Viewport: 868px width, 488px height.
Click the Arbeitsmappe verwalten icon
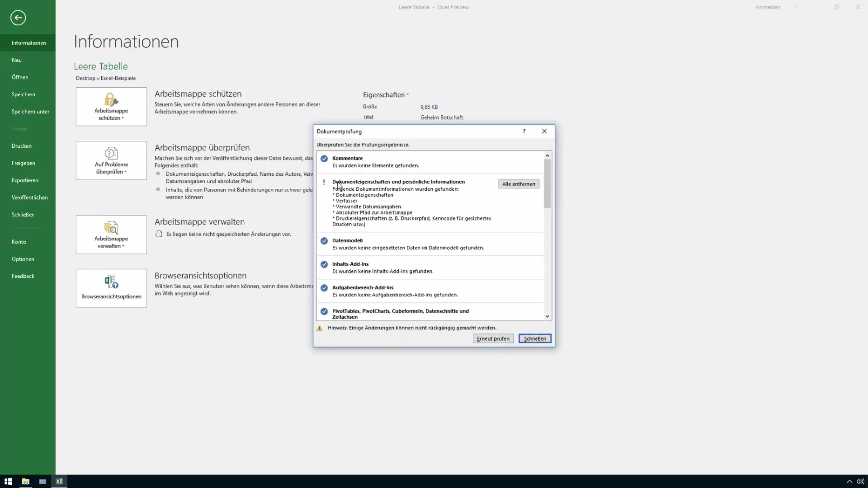click(x=111, y=234)
